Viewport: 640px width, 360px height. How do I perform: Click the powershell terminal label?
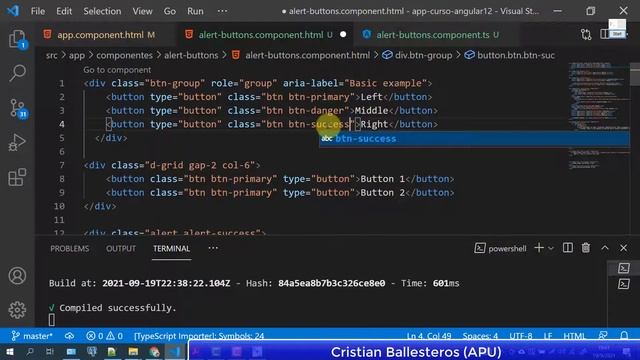click(x=507, y=249)
